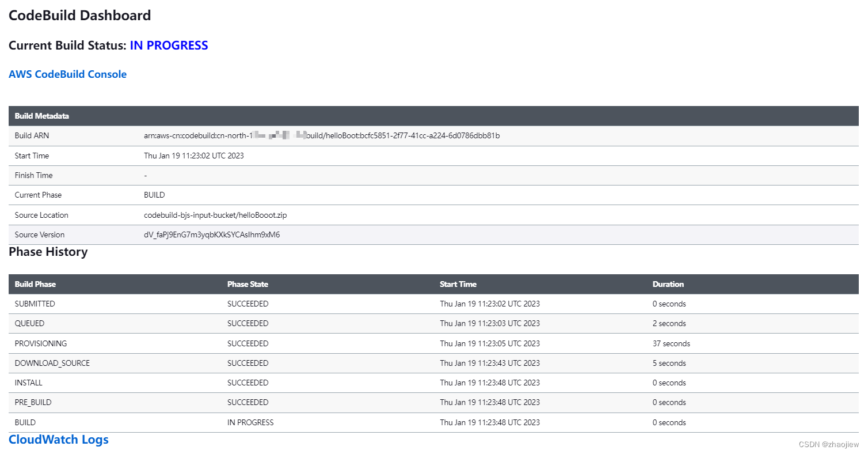
Task: Select the ARN value starting with arn:aws-cn:codebuild
Action: pyautogui.click(x=322, y=136)
